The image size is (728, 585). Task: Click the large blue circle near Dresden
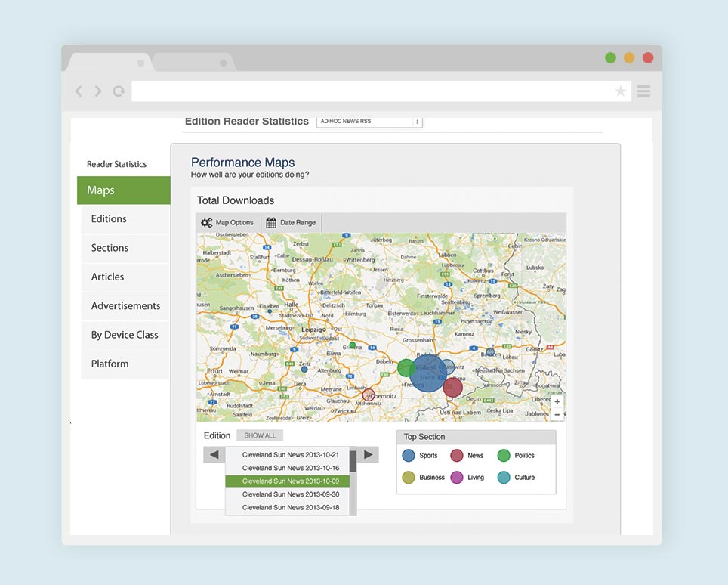428,373
